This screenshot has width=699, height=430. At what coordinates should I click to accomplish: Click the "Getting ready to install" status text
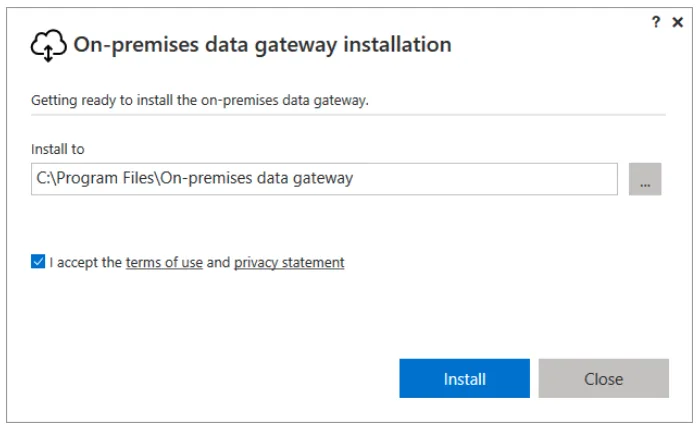click(200, 100)
